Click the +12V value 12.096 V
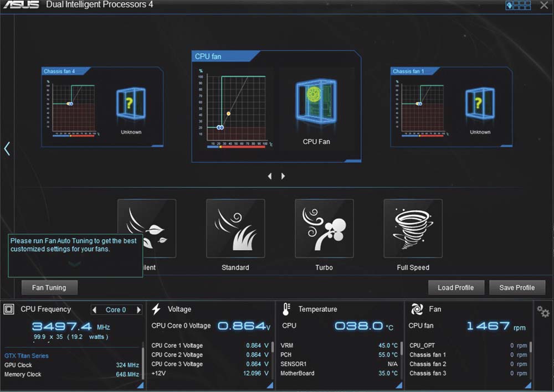554x392 pixels. coord(256,373)
